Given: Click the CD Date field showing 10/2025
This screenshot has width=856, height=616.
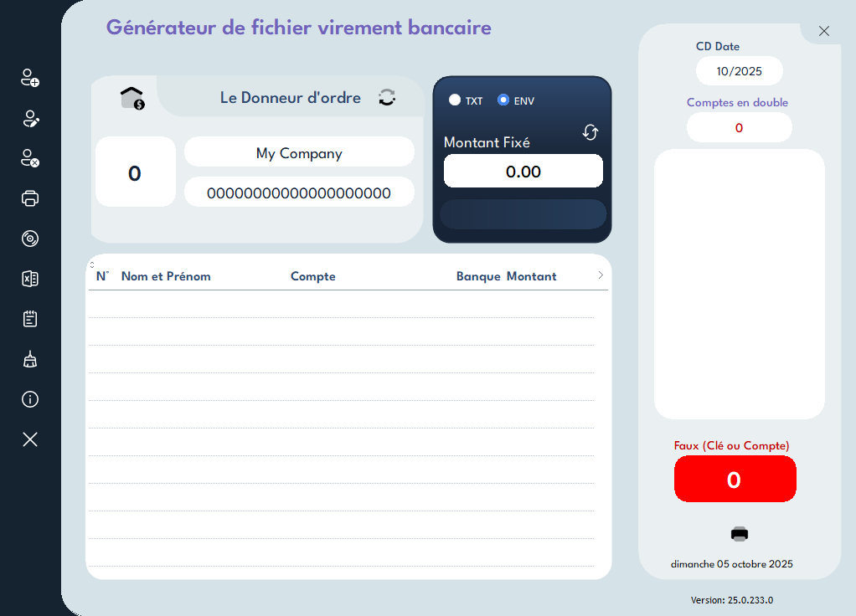Looking at the screenshot, I should click(739, 71).
